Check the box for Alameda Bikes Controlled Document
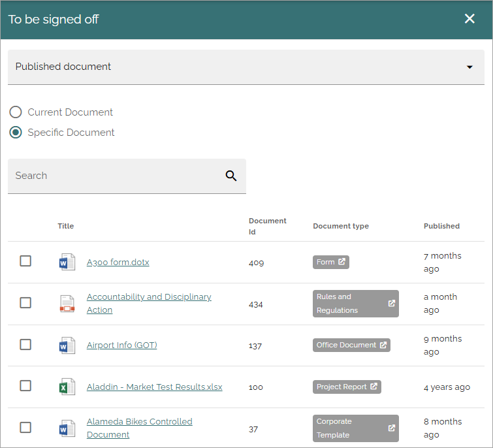This screenshot has height=448, width=493. pos(25,428)
